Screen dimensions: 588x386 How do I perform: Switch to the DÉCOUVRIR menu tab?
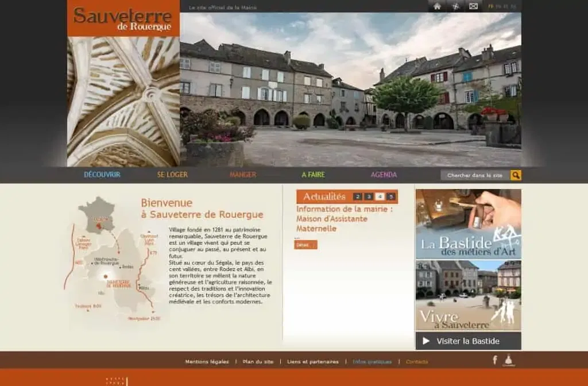102,173
